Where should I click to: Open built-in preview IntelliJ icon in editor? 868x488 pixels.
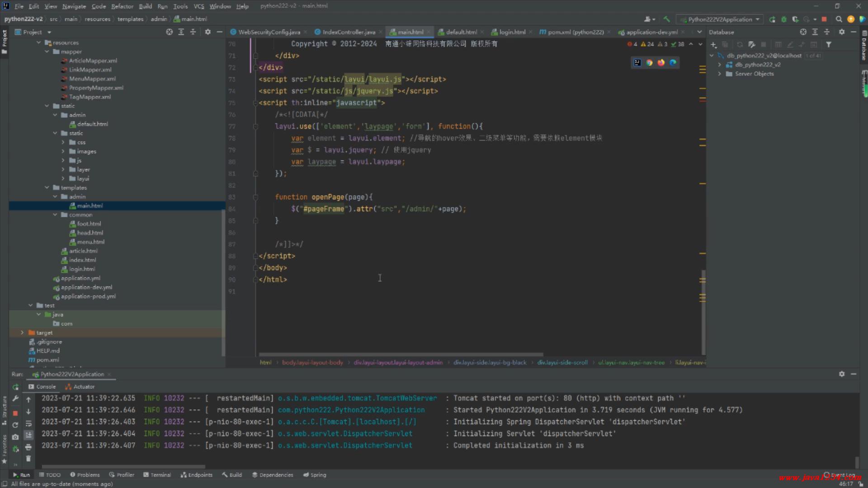[637, 63]
